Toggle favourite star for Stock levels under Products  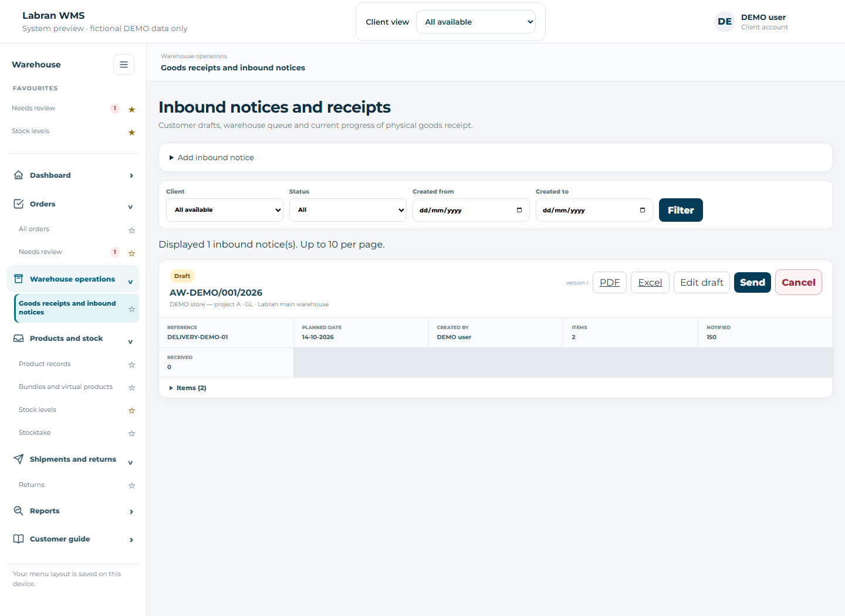[x=131, y=411]
